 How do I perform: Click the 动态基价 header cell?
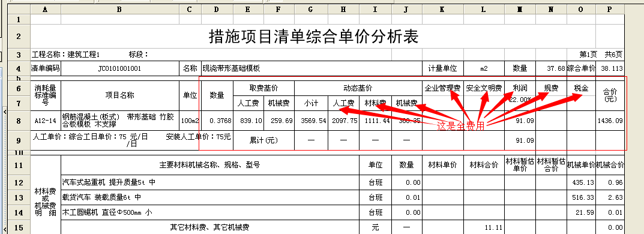click(x=358, y=88)
